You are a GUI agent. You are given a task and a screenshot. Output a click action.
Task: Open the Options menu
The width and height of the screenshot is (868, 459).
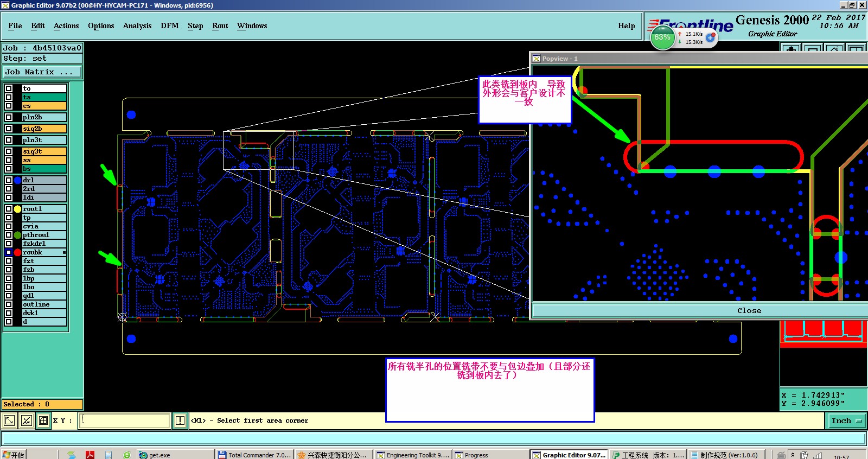(101, 25)
